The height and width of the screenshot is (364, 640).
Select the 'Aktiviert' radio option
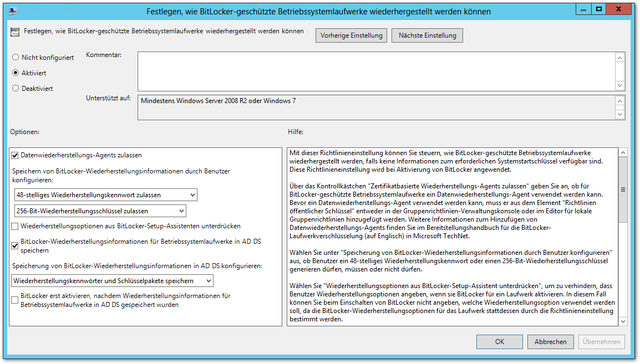click(16, 73)
